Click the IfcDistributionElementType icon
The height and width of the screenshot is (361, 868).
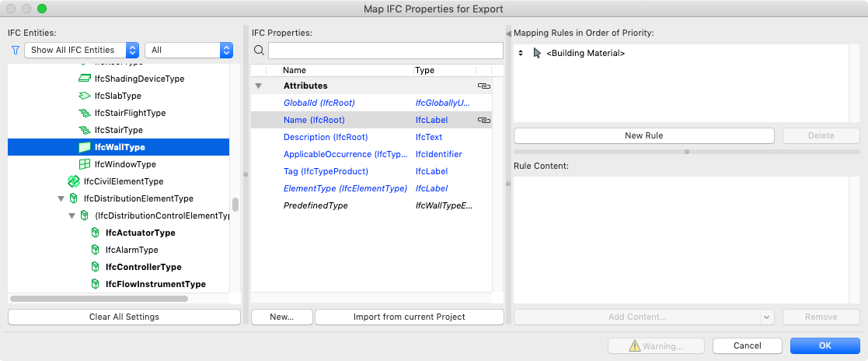click(74, 198)
